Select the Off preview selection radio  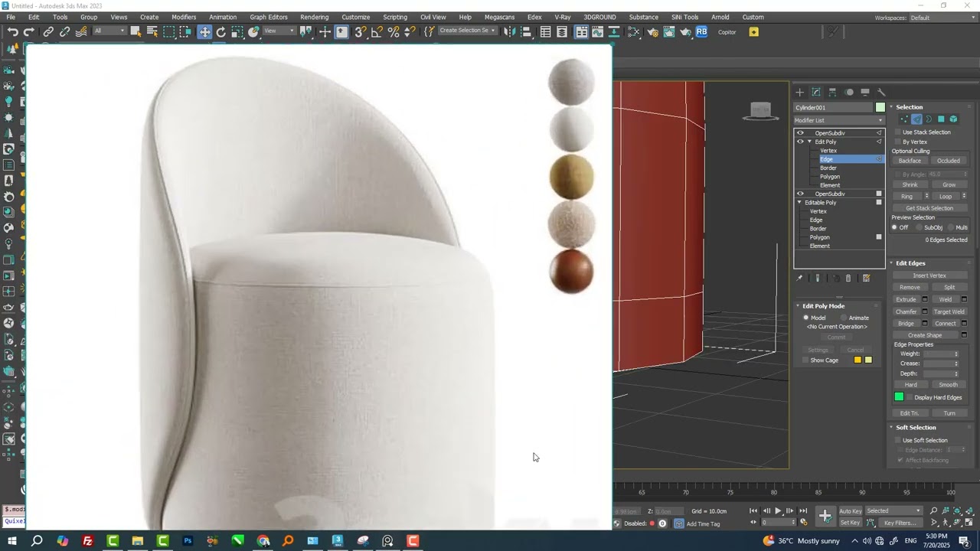point(894,227)
